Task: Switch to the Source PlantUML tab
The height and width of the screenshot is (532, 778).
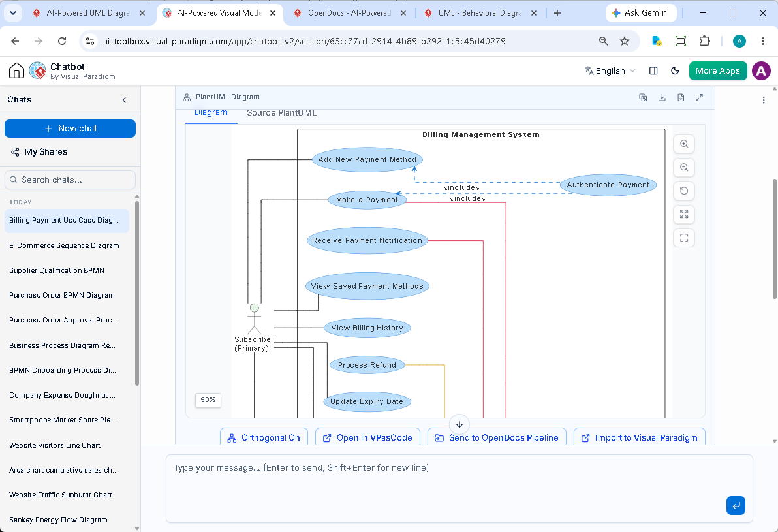Action: (281, 113)
